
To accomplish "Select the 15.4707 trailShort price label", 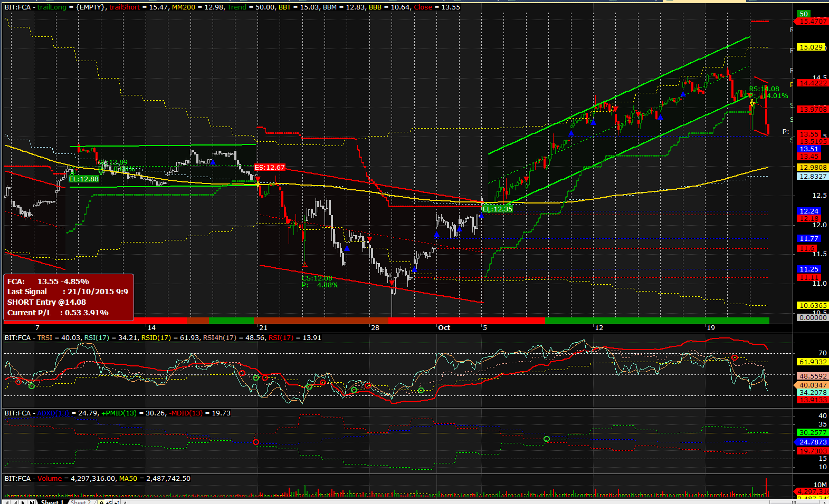I will click(812, 21).
